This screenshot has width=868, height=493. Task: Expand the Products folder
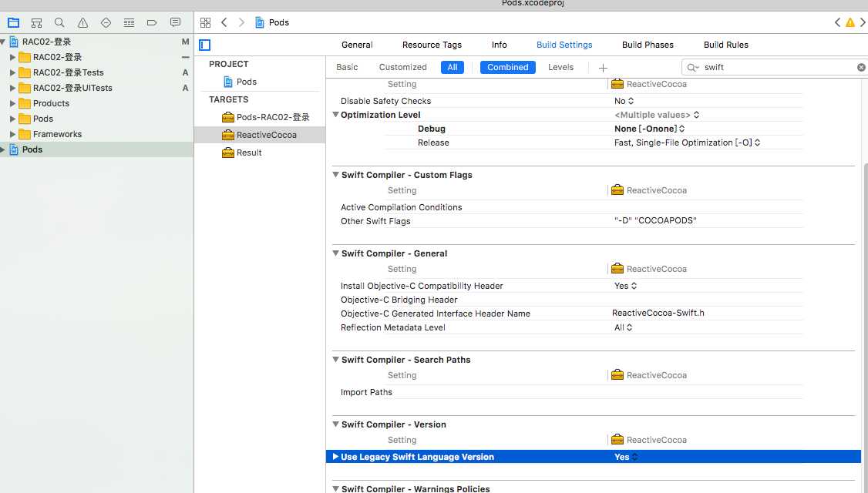12,103
